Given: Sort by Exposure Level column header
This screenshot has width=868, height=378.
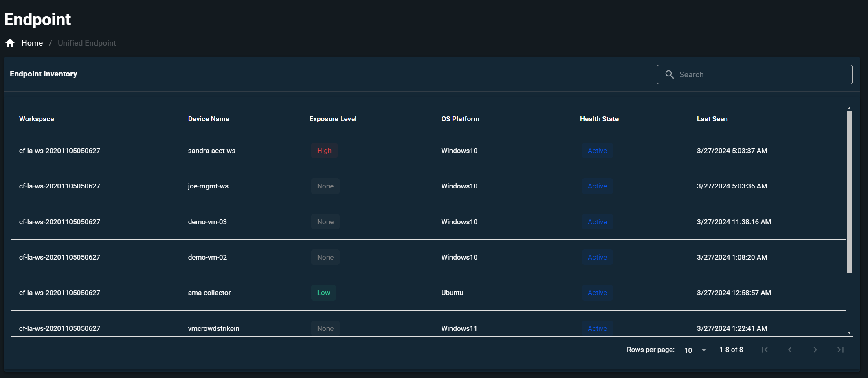Looking at the screenshot, I should tap(333, 119).
